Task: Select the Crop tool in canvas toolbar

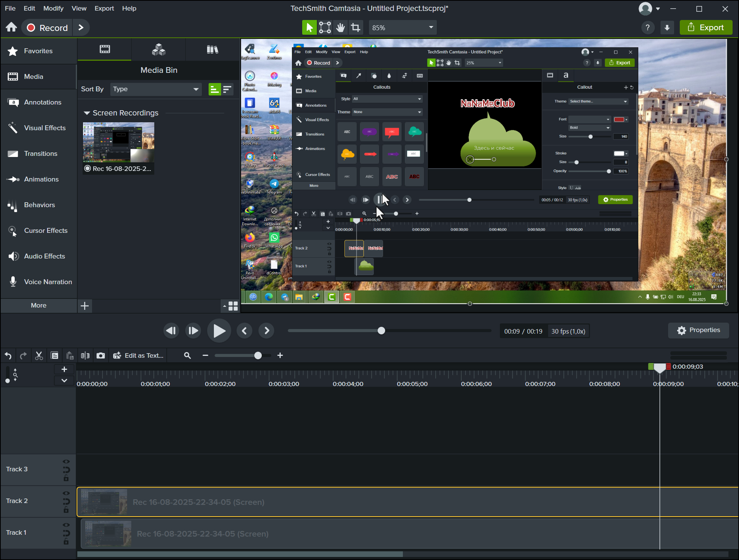Action: tap(355, 28)
